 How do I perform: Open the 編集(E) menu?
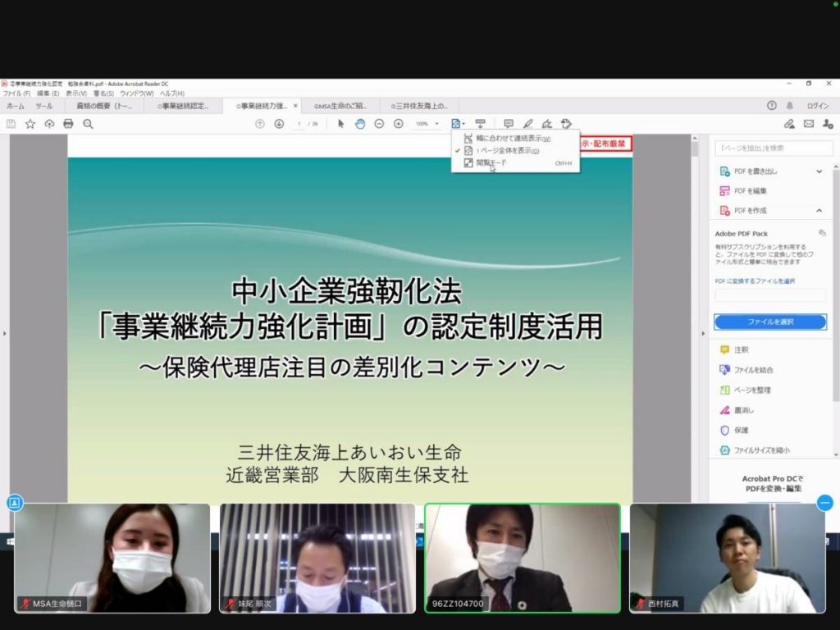pyautogui.click(x=48, y=94)
